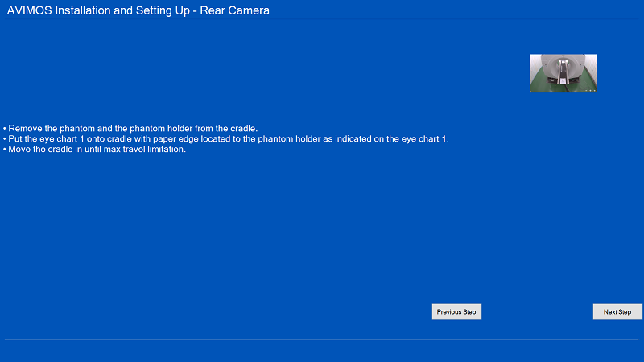This screenshot has width=644, height=362.
Task: Click the Next Step button
Action: tap(617, 312)
